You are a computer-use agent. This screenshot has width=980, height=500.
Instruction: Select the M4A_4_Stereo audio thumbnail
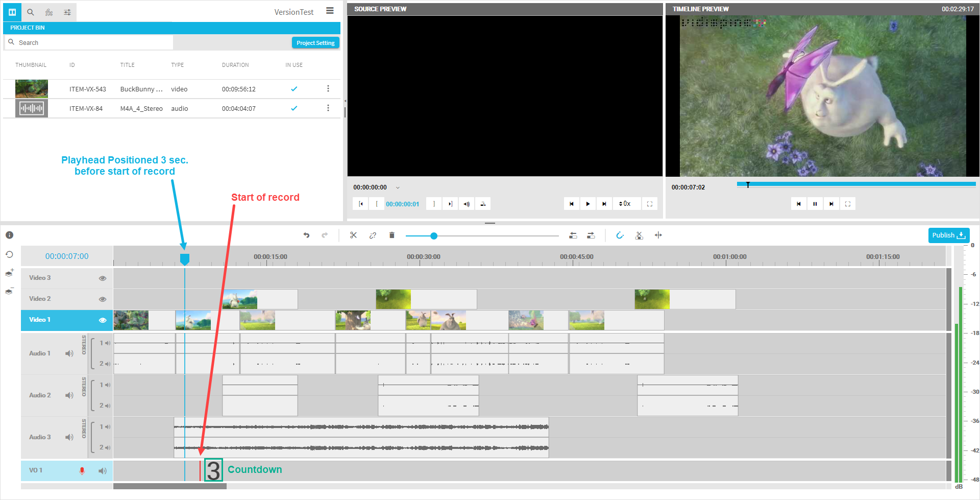(32, 108)
